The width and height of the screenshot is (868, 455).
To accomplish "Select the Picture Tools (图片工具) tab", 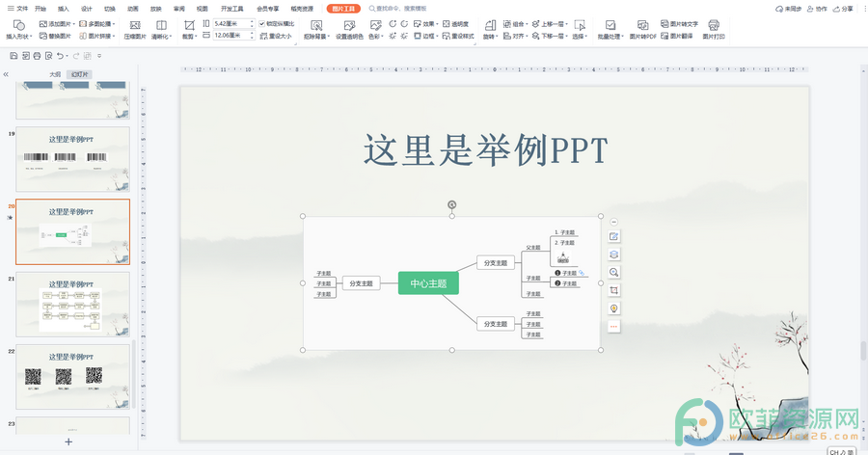I will point(343,9).
